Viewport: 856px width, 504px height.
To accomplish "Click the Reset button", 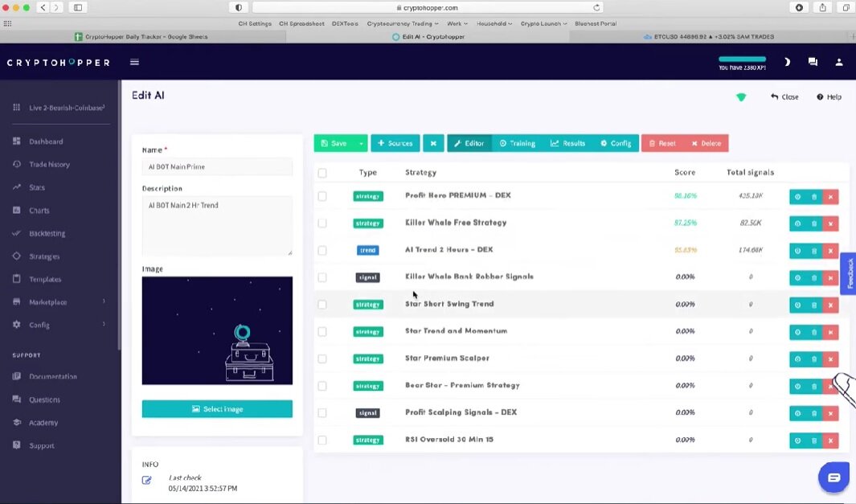I will (662, 143).
